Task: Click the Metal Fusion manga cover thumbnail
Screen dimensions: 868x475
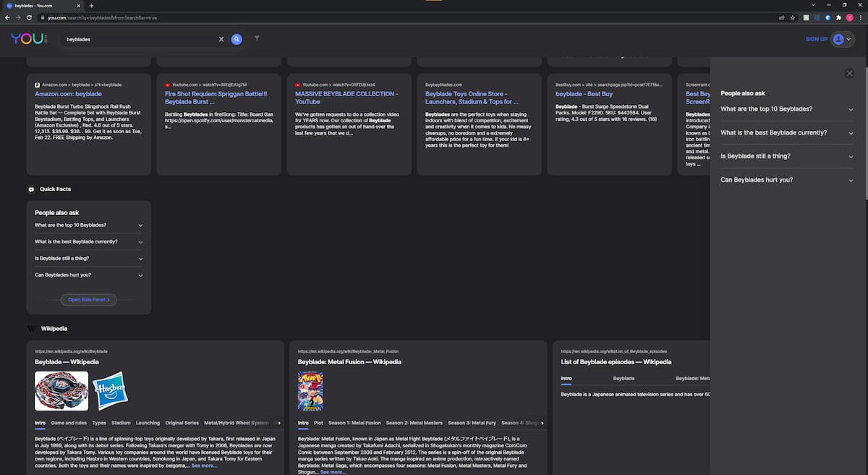Action: click(310, 391)
